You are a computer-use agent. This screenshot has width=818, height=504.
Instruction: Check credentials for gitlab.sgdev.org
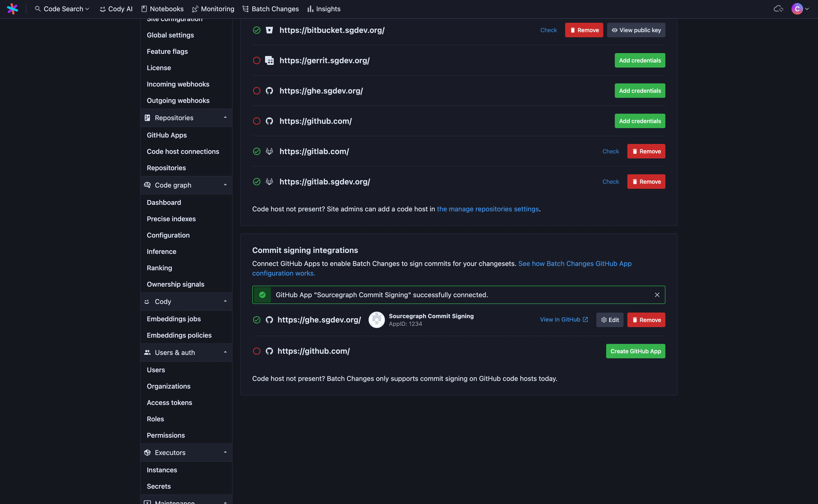click(611, 181)
